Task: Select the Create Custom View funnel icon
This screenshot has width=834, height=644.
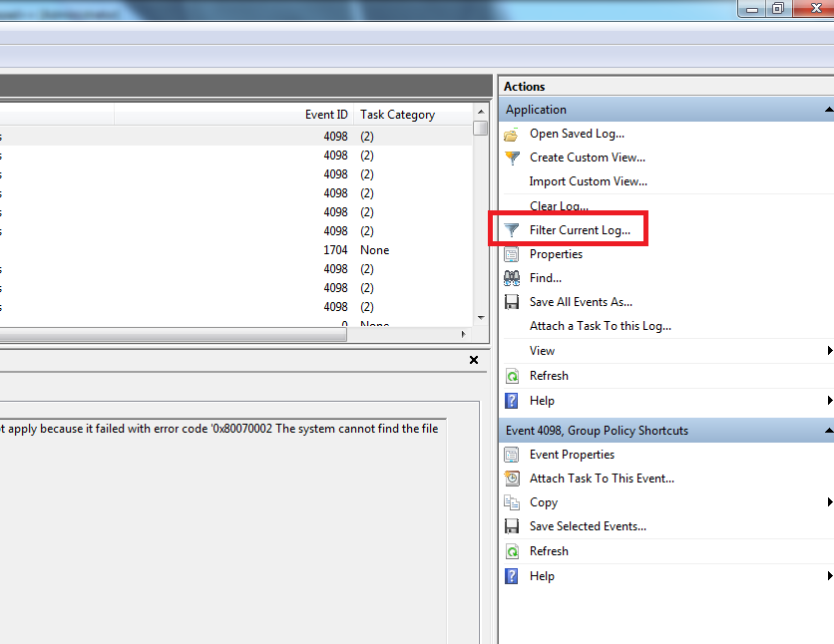Action: click(x=512, y=158)
